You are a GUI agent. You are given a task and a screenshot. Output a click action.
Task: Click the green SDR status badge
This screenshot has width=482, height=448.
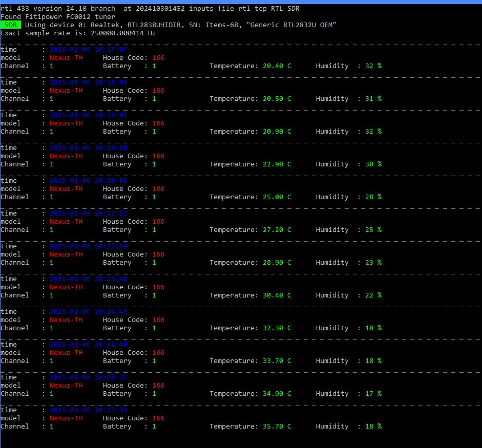[11, 25]
